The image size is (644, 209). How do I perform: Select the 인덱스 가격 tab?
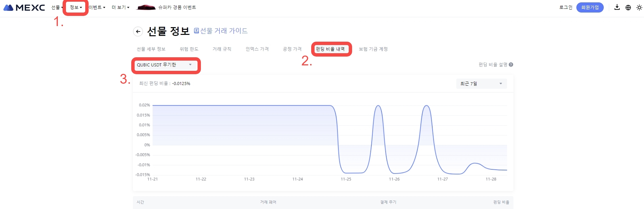pos(257,49)
